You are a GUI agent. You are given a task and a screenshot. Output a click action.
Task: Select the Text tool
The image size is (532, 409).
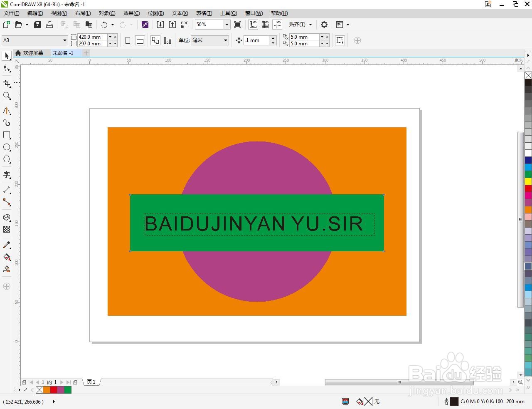7,175
